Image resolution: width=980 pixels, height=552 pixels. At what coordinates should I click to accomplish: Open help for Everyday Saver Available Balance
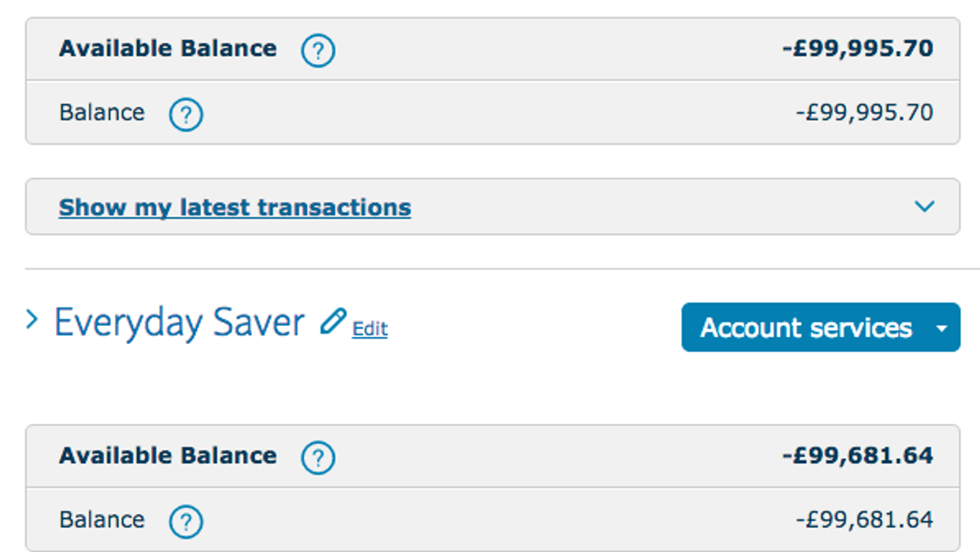click(318, 458)
